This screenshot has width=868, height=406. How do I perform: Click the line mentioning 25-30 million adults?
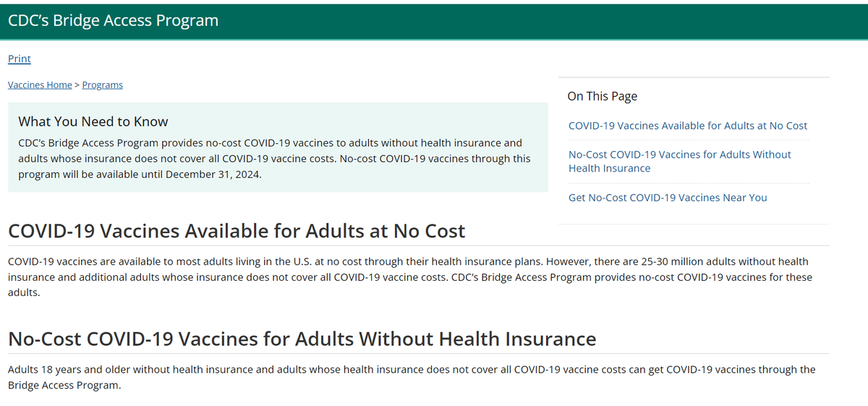tap(408, 261)
